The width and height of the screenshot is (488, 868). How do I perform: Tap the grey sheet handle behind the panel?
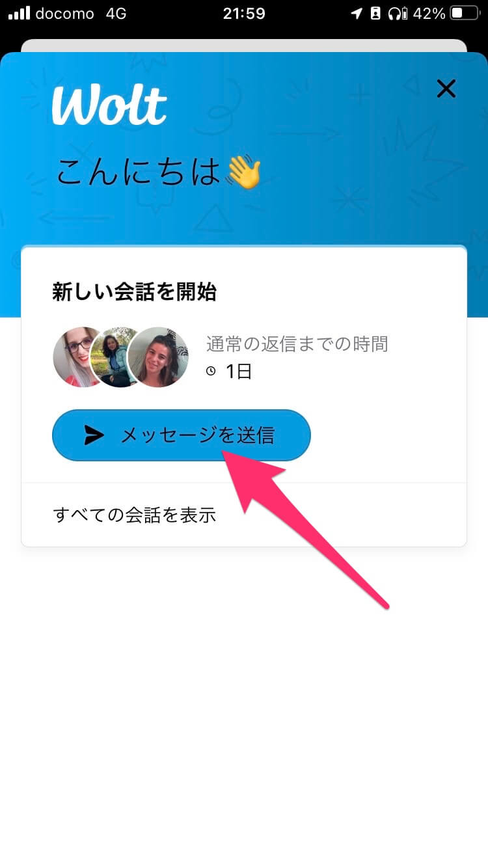[x=244, y=46]
